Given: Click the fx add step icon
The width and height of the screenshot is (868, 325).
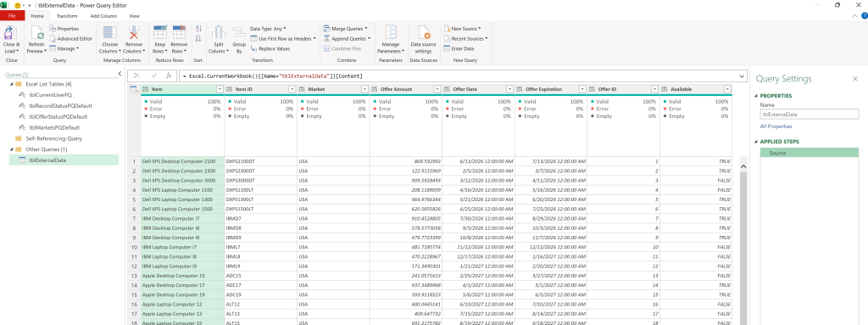Looking at the screenshot, I should point(170,76).
